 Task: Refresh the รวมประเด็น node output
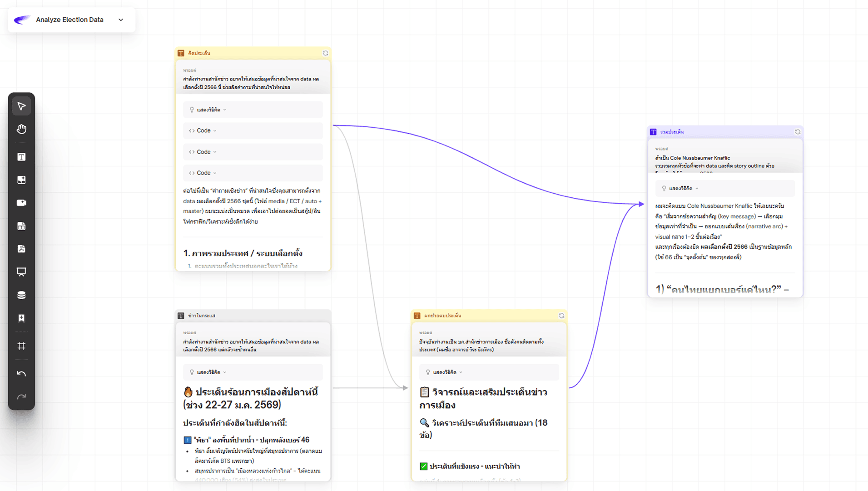click(797, 132)
